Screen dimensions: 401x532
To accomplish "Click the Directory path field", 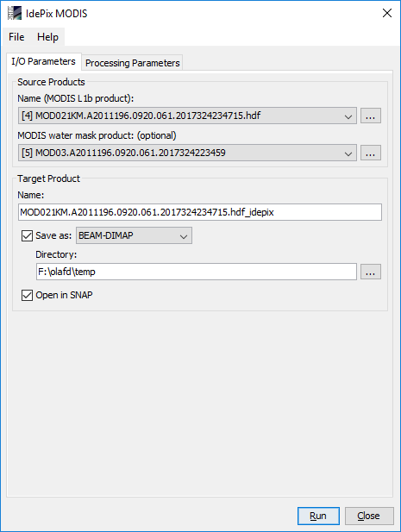I will click(197, 272).
